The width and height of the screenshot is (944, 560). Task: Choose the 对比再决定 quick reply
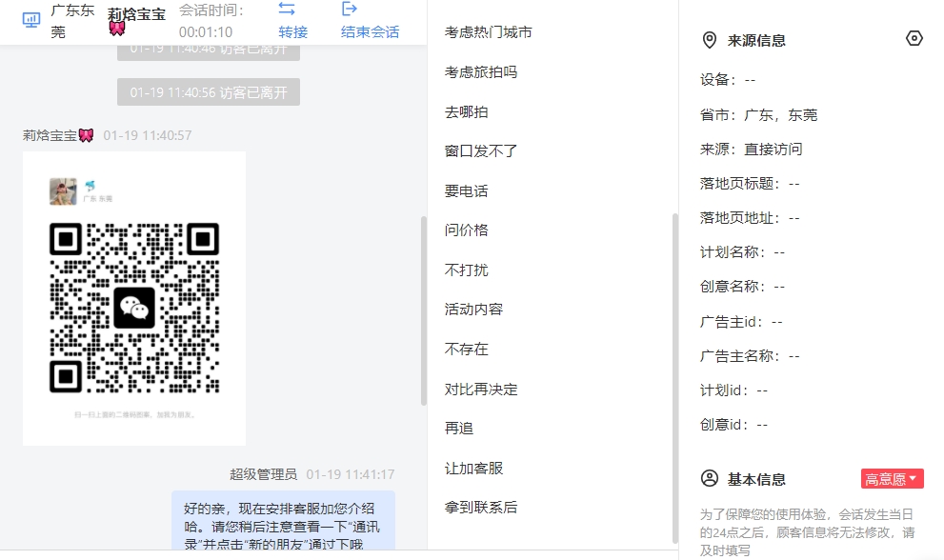click(481, 389)
